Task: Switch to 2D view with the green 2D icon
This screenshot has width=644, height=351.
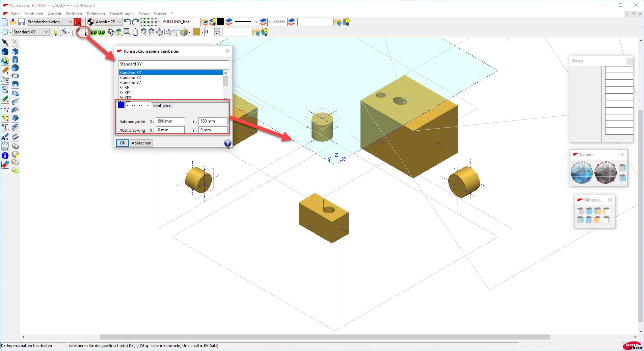Action: pyautogui.click(x=93, y=32)
